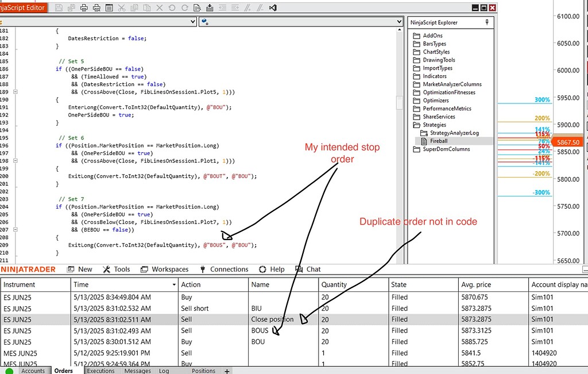Image resolution: width=588 pixels, height=374 pixels.
Task: Click the Delete X icon on the toolbar
Action: tap(158, 7)
